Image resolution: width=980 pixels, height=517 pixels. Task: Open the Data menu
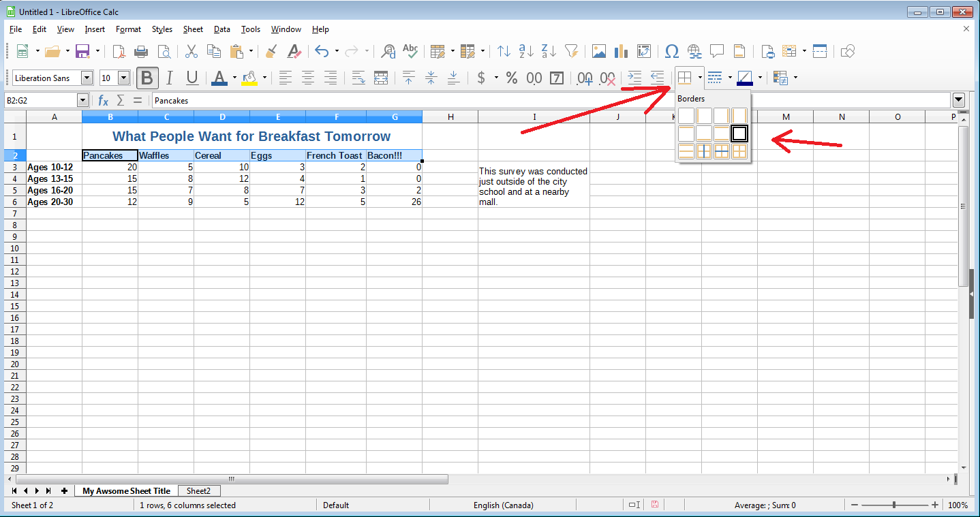[x=221, y=29]
